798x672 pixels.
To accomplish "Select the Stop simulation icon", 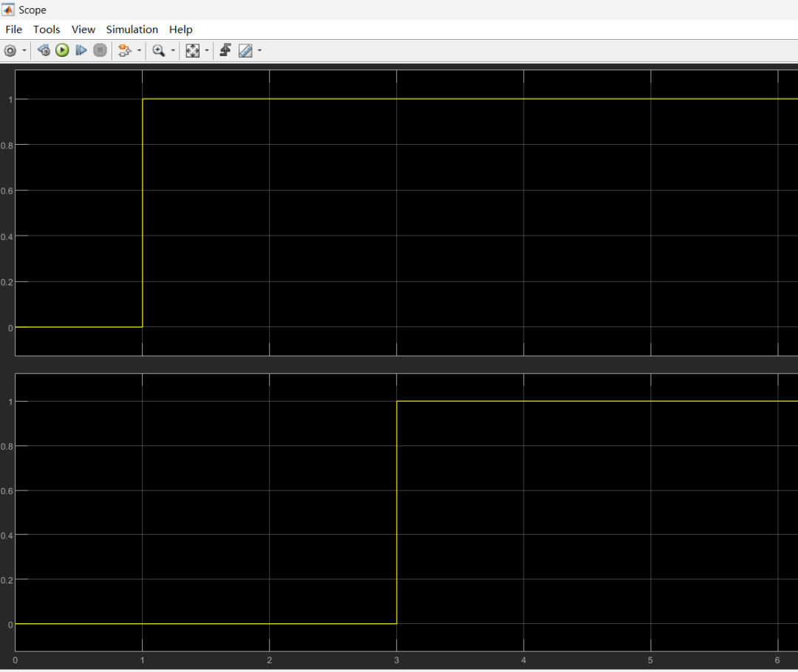I will click(x=100, y=50).
